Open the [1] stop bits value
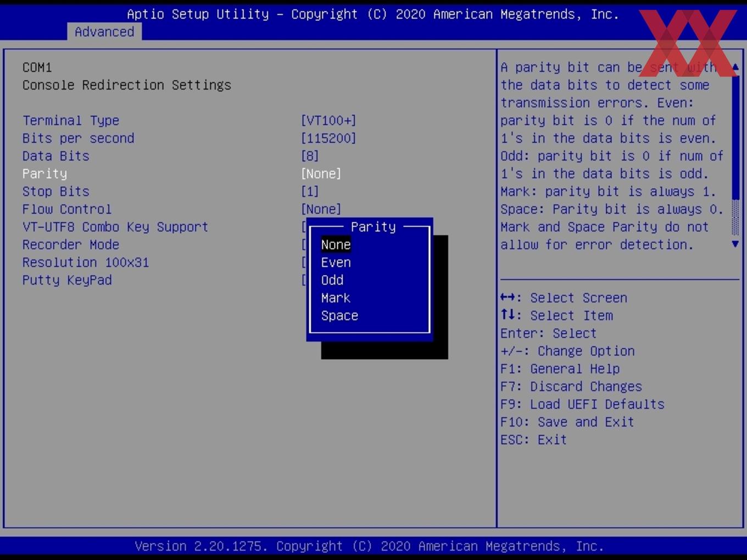Image resolution: width=747 pixels, height=560 pixels. pos(310,192)
